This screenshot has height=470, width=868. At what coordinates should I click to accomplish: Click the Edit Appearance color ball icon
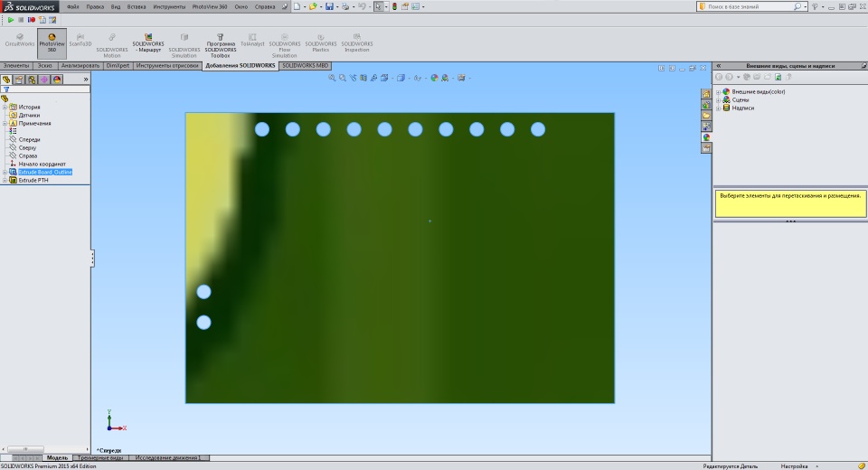tap(434, 78)
